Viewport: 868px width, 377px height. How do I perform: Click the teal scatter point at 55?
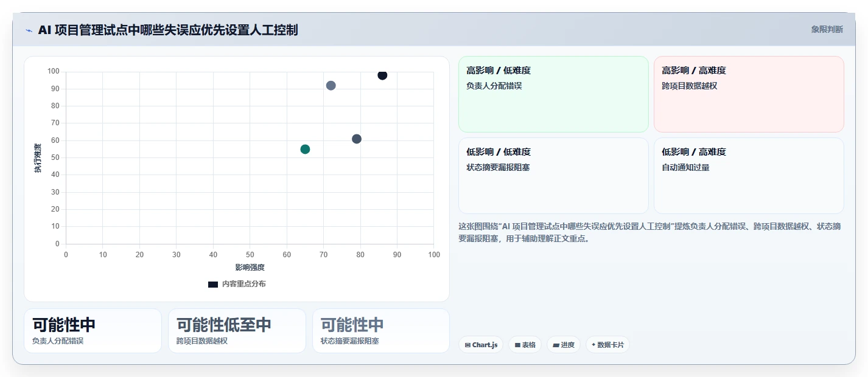coord(305,149)
